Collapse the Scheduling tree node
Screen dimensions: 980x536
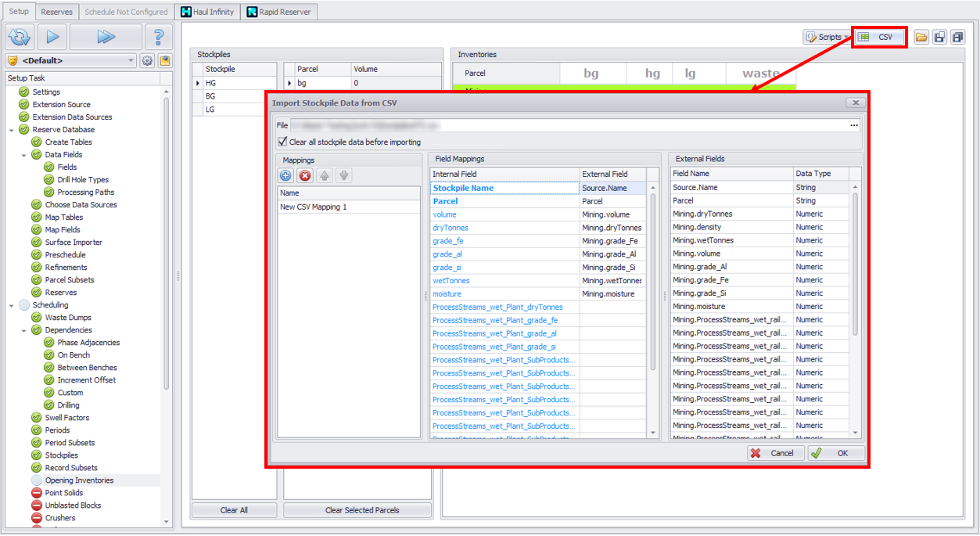(12, 305)
